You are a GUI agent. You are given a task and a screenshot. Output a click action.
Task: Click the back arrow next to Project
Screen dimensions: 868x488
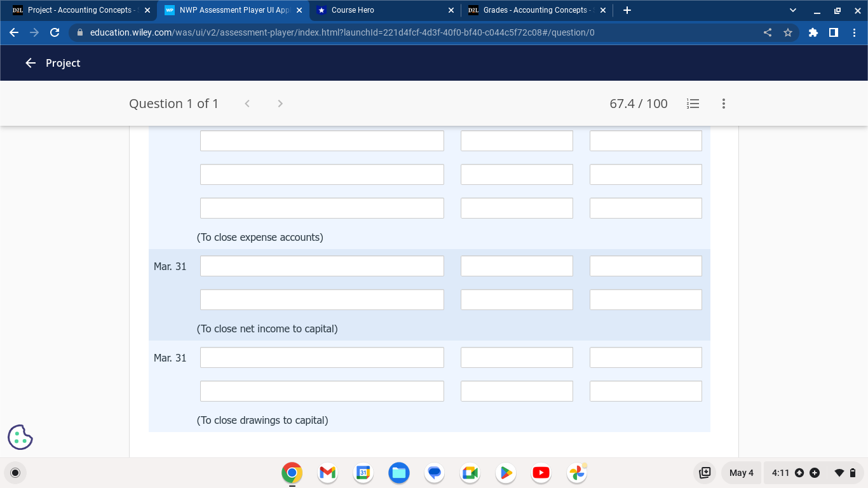pos(30,63)
